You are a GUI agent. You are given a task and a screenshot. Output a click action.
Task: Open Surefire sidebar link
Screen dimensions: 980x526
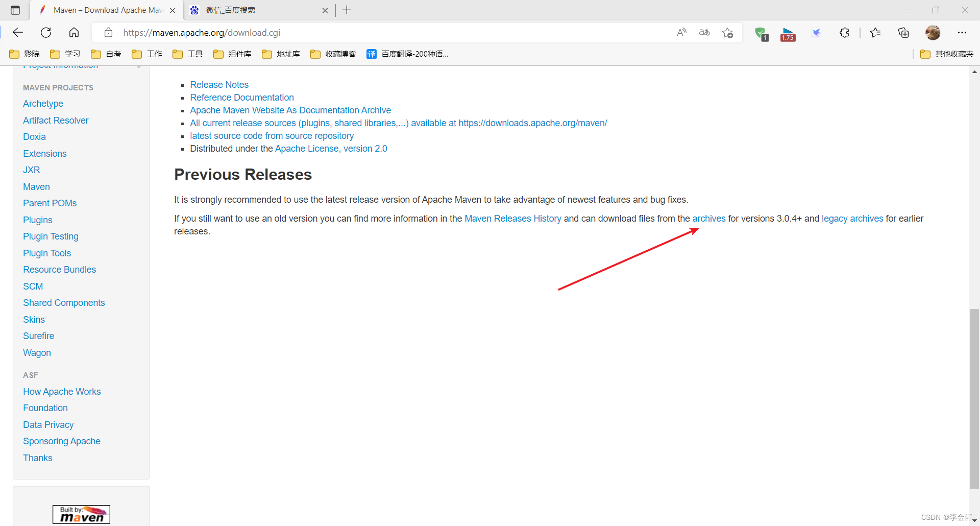pyautogui.click(x=38, y=336)
